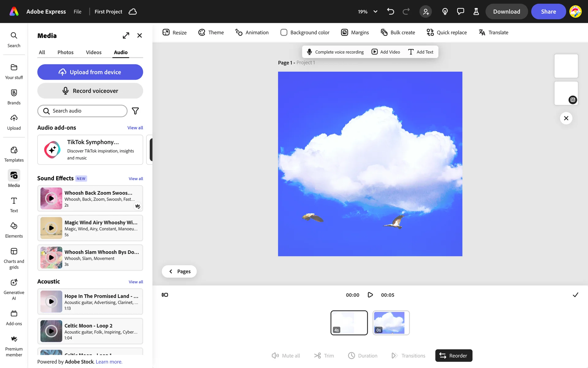Open the Learn more link
The image size is (588, 368).
click(x=109, y=362)
